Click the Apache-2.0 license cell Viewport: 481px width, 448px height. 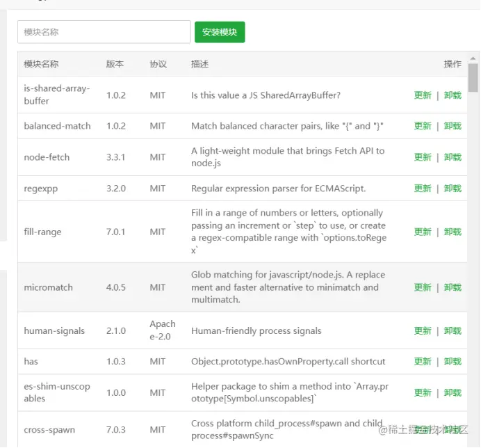[163, 330]
